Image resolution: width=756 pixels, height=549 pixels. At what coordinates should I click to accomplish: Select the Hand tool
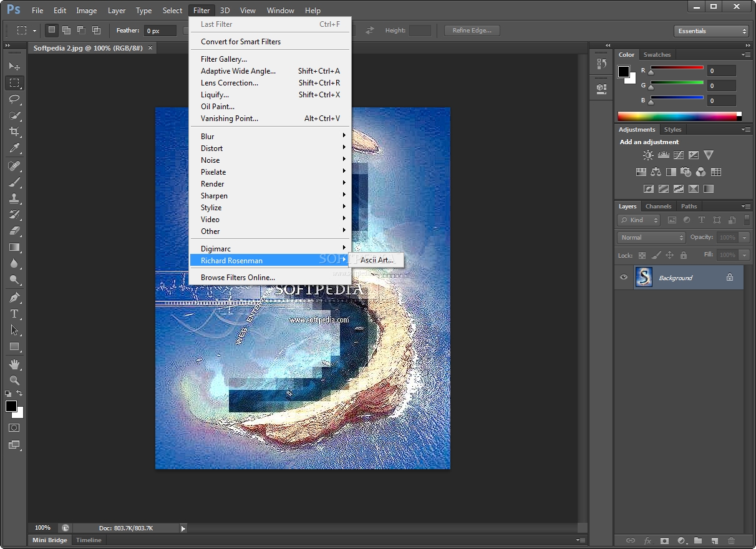[14, 364]
